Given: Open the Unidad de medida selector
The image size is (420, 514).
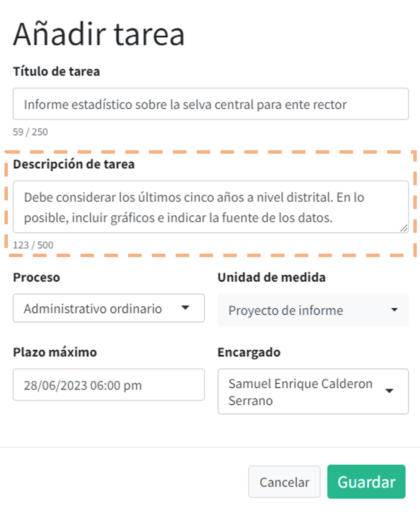Looking at the screenshot, I should [313, 309].
